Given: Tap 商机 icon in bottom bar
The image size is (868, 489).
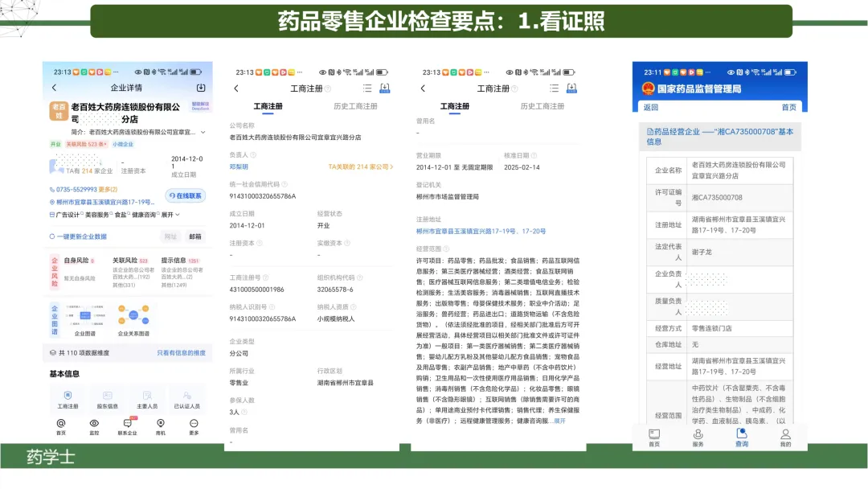Looking at the screenshot, I should pyautogui.click(x=161, y=424).
